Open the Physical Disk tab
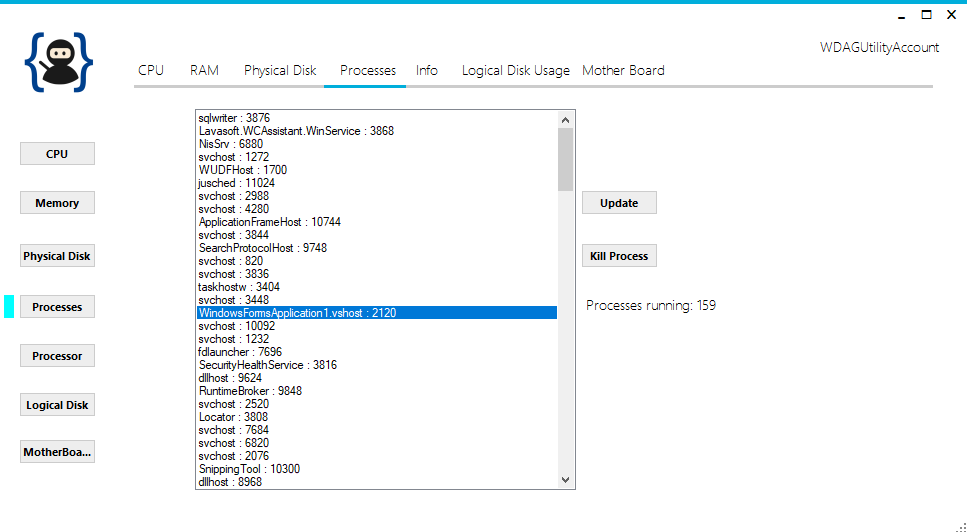 (x=280, y=70)
